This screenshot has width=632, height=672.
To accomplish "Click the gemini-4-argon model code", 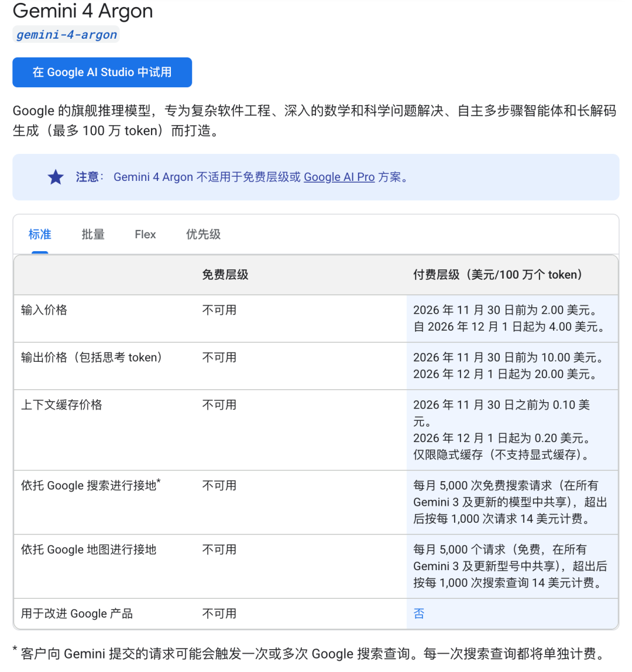I will pos(66,35).
